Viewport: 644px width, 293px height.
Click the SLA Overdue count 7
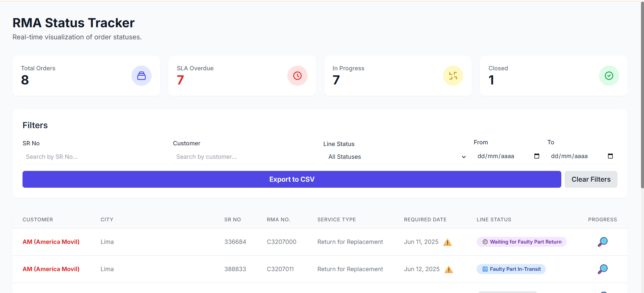180,80
